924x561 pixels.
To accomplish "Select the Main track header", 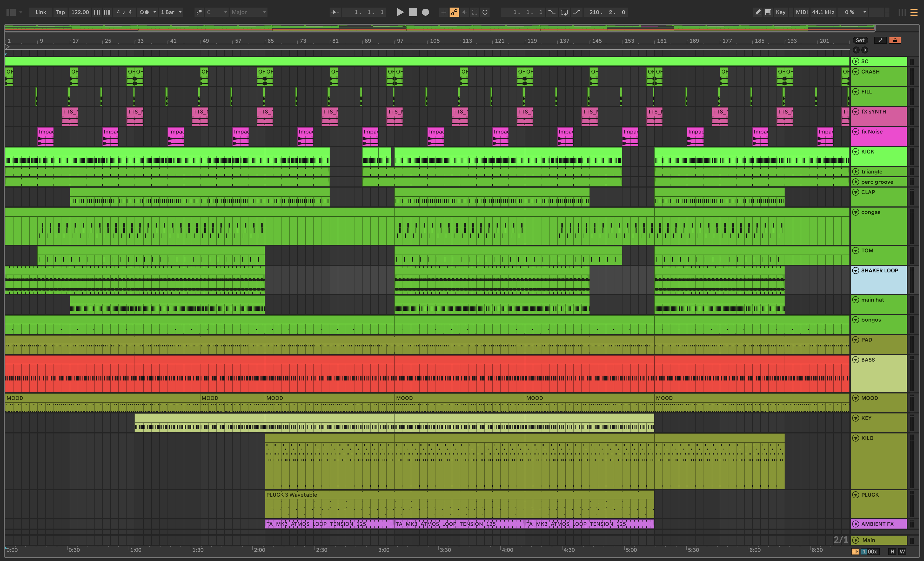I will coord(879,540).
